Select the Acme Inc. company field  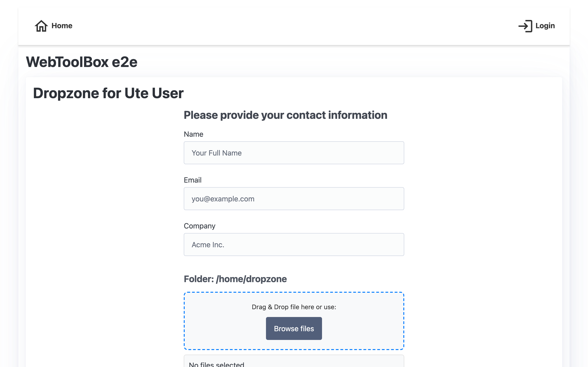click(294, 245)
